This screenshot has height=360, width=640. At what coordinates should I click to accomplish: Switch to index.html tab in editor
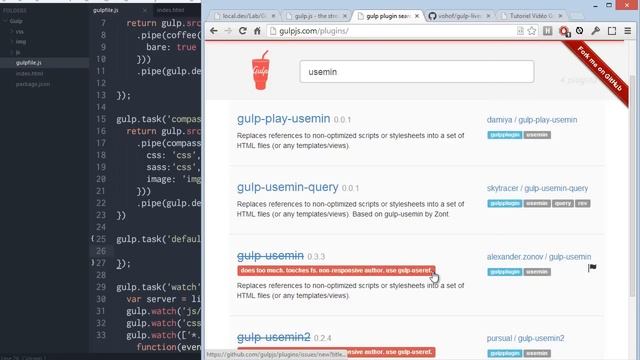tap(171, 10)
